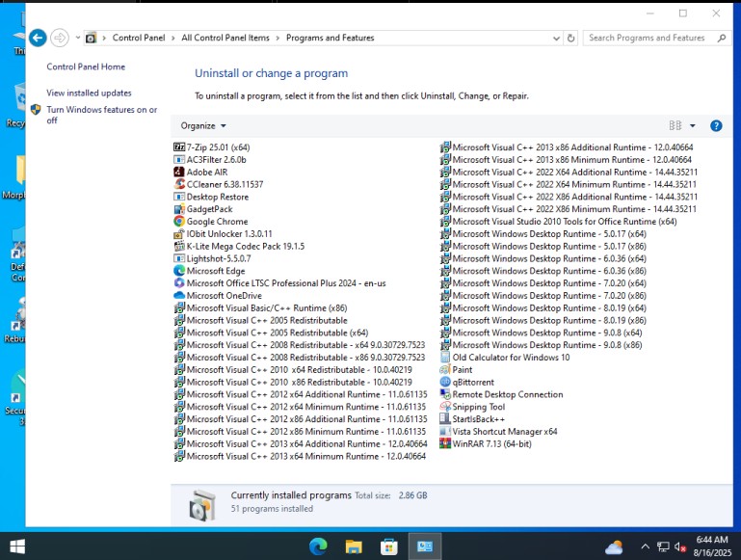Screen dimensions: 741x560
Task: Click the GadgetPack icon
Action: 179,209
